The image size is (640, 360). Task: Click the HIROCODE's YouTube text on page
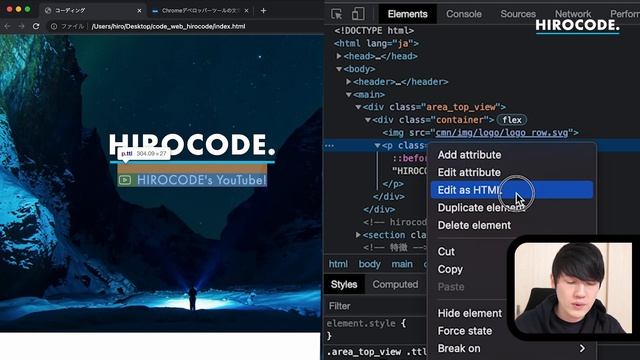tap(202, 180)
